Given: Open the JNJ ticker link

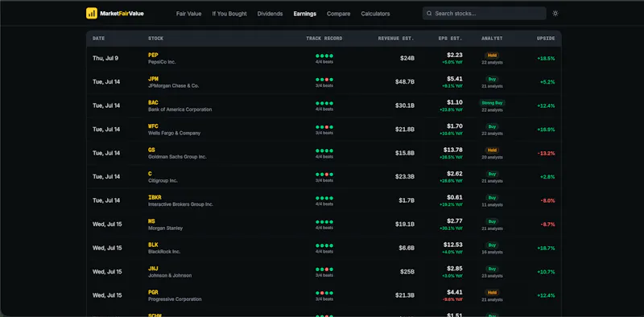Looking at the screenshot, I should tap(153, 269).
